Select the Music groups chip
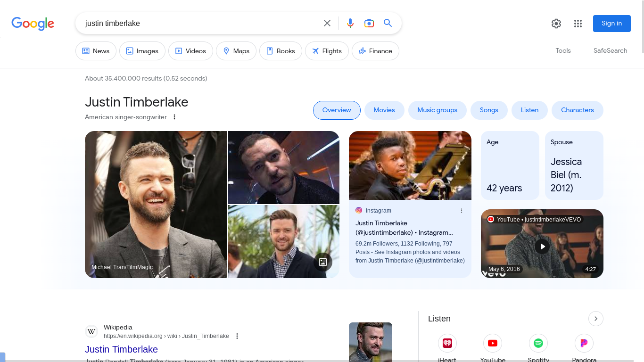The height and width of the screenshot is (362, 644). (x=438, y=110)
